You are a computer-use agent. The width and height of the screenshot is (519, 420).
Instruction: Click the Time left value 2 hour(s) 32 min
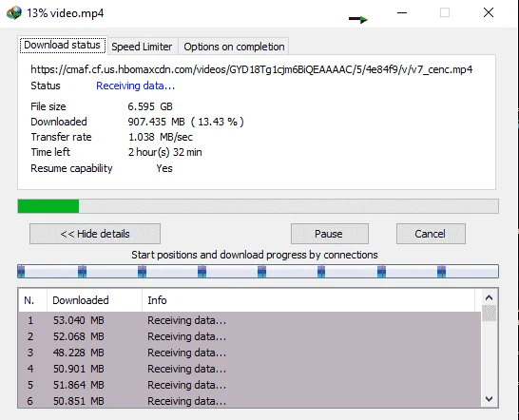[x=164, y=152]
